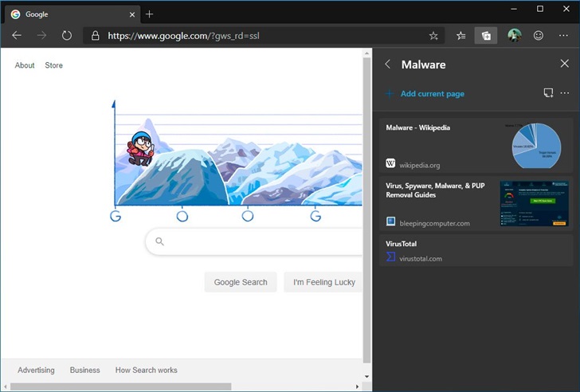The image size is (580, 392).
Task: Select the Google browser tab
Action: tap(66, 14)
